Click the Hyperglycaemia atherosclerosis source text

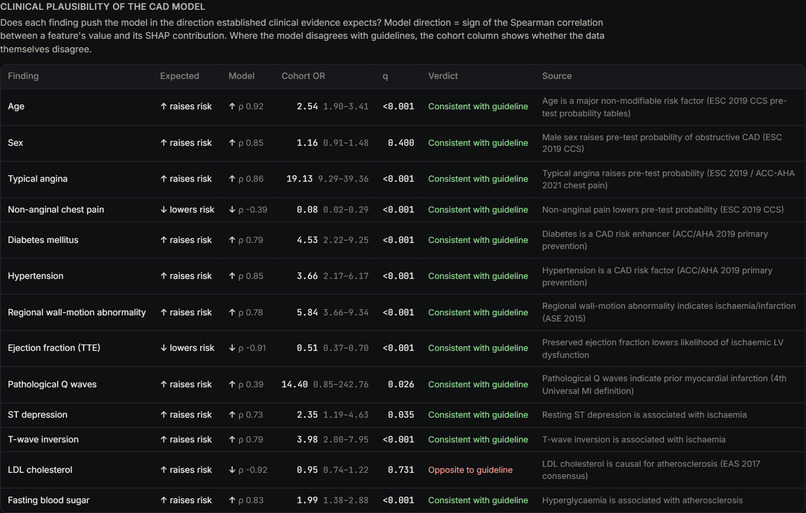coord(642,500)
